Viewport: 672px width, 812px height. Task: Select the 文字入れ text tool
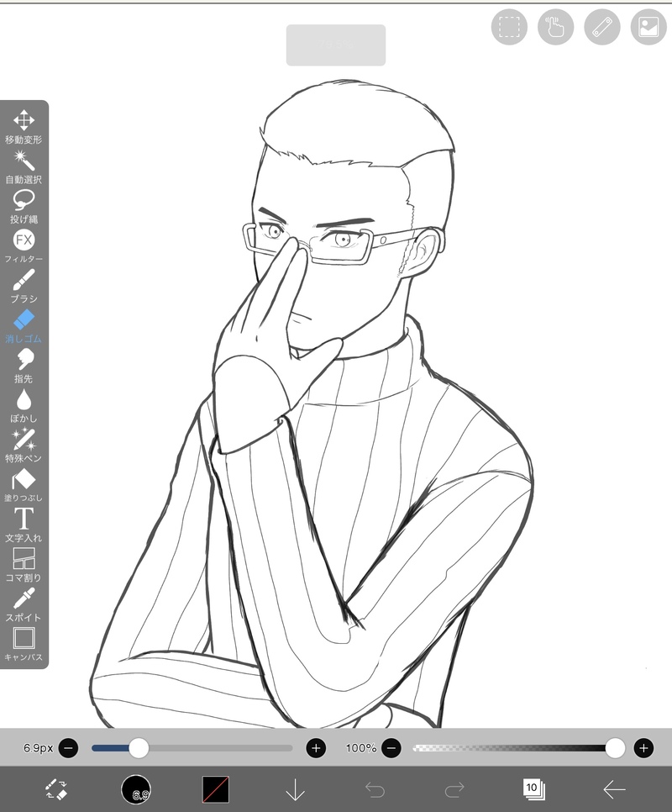24,525
